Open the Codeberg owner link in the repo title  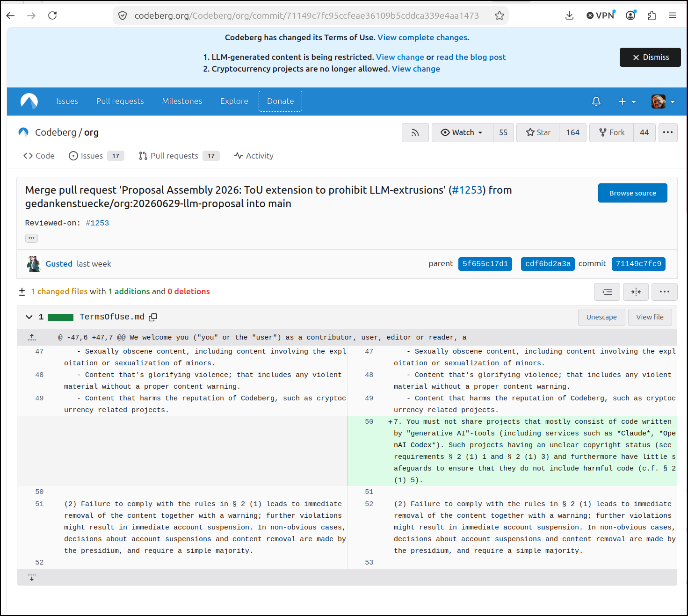click(56, 132)
